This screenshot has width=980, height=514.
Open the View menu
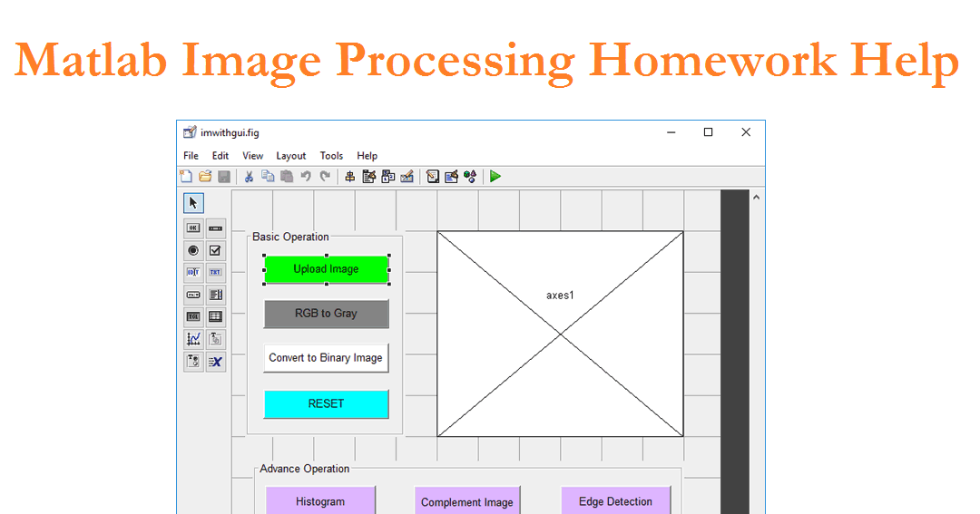point(252,156)
